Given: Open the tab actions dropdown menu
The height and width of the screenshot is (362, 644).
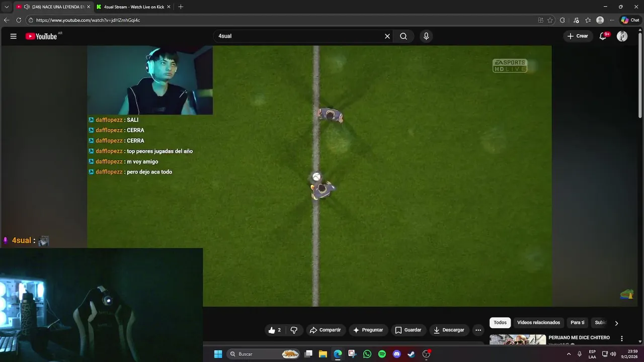Looking at the screenshot, I should pos(7,7).
